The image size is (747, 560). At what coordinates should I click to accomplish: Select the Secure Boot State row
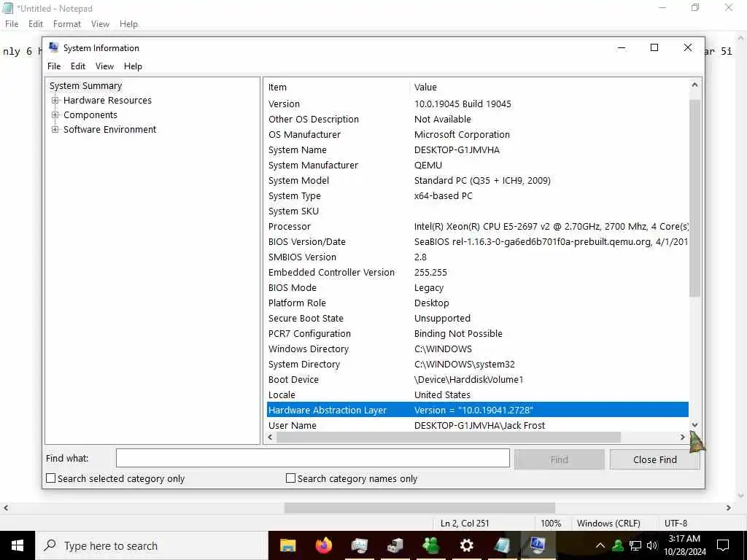click(x=477, y=318)
